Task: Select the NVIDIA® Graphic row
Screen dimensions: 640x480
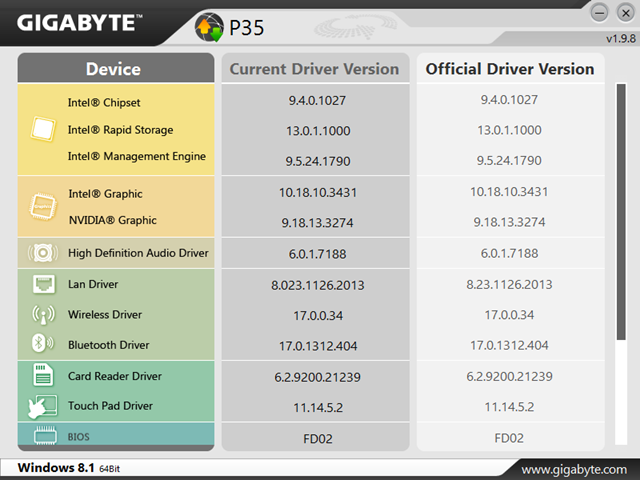Action: click(113, 220)
